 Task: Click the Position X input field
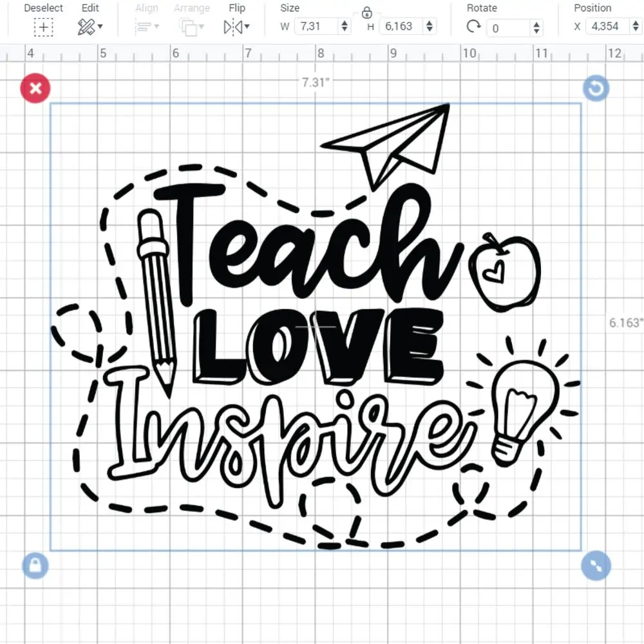(607, 26)
